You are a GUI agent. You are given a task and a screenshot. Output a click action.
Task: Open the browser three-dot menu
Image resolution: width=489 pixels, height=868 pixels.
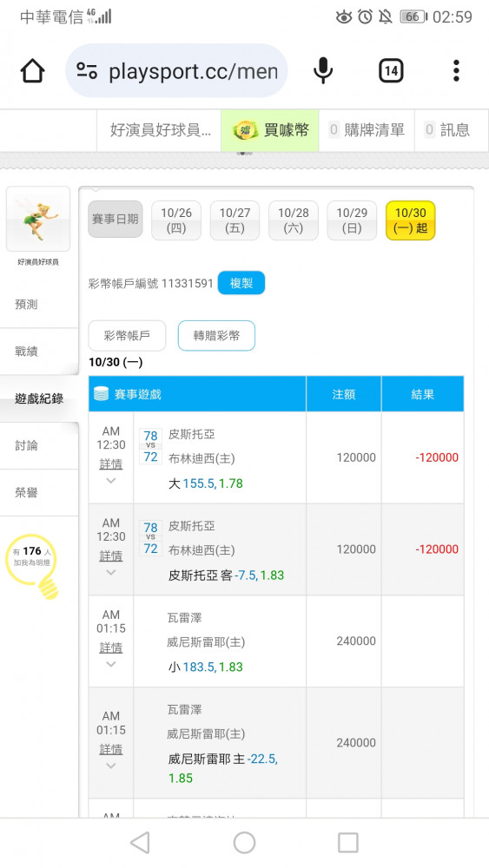(456, 71)
